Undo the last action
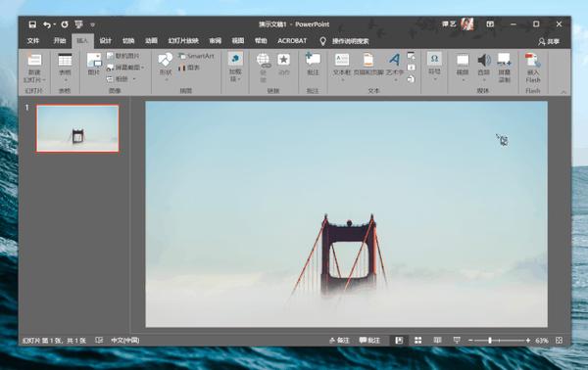This screenshot has width=588, height=370. click(47, 24)
